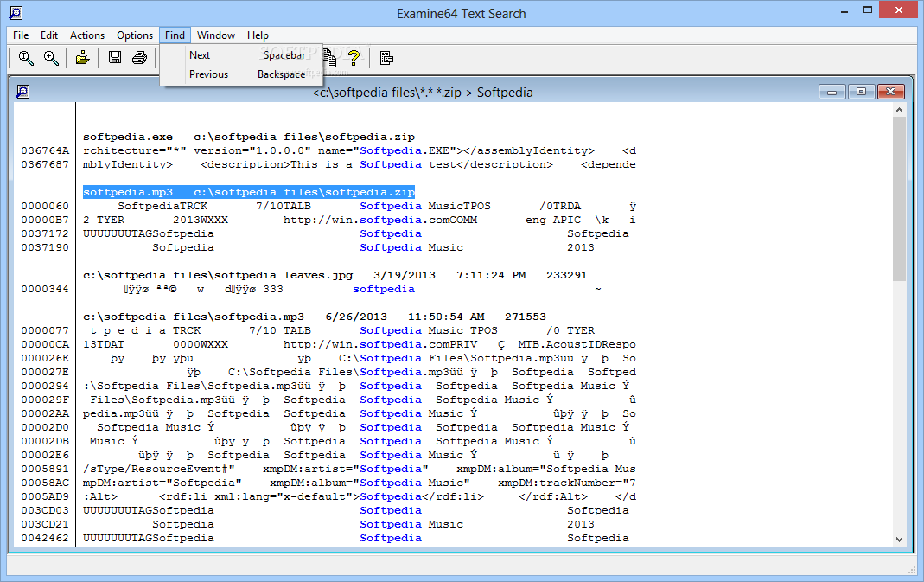Open the Help menu

(x=258, y=35)
